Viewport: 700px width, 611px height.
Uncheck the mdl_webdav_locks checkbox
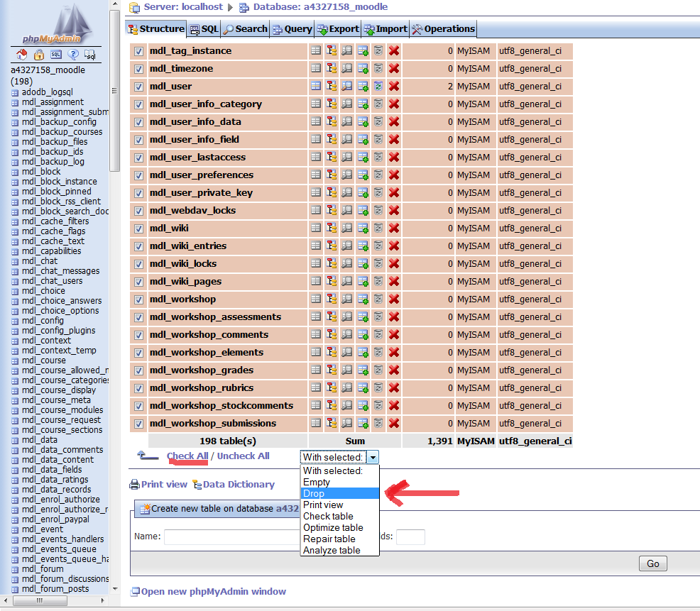[139, 211]
